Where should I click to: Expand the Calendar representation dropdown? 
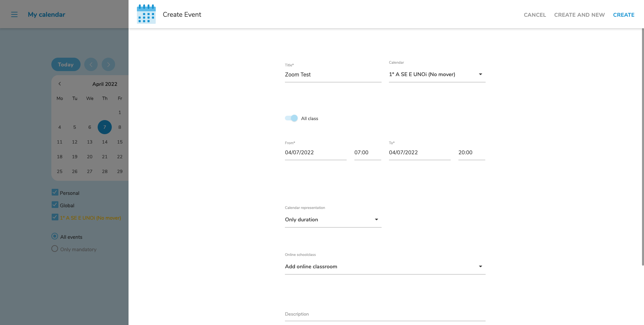[x=333, y=220]
